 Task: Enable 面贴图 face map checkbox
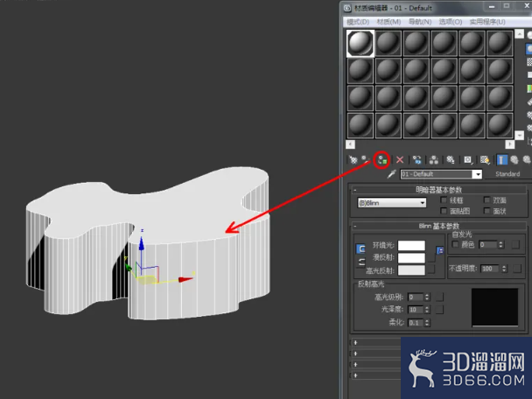point(444,211)
